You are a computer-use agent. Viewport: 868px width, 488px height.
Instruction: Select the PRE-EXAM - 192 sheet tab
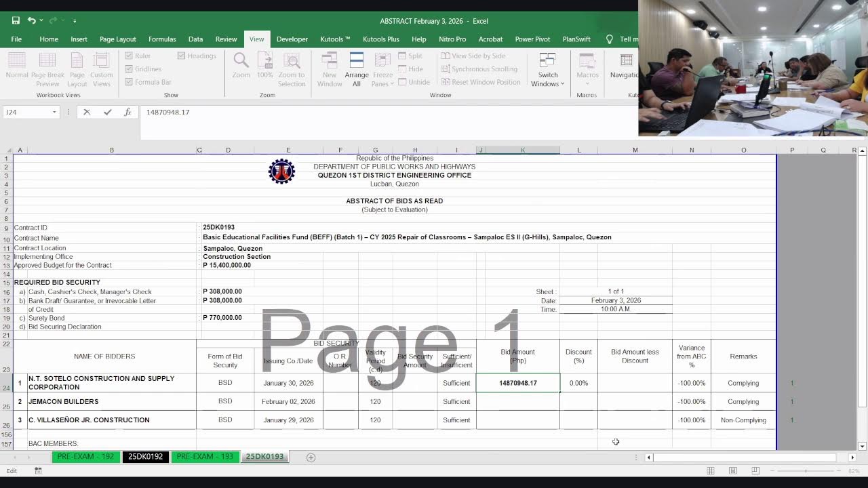[85, 457]
